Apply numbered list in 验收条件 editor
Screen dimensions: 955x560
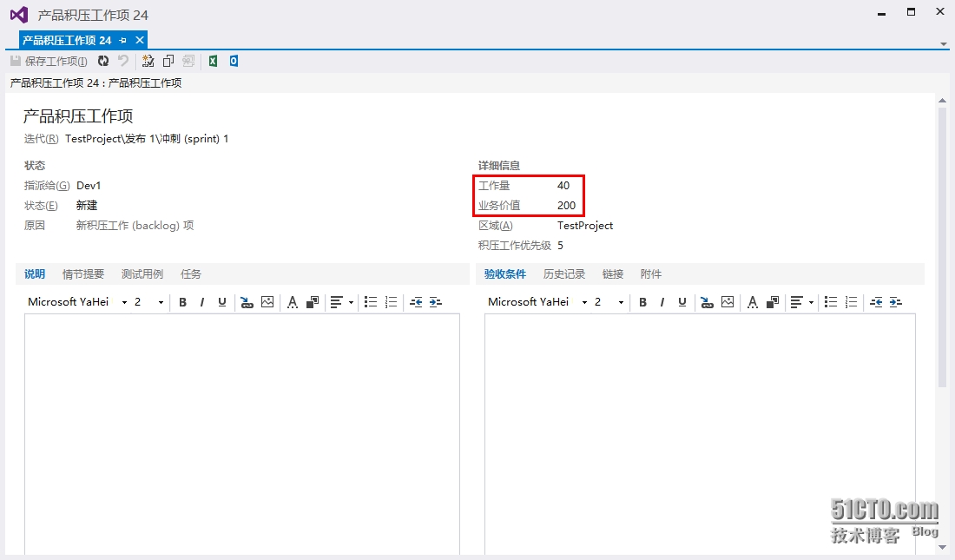coord(852,302)
